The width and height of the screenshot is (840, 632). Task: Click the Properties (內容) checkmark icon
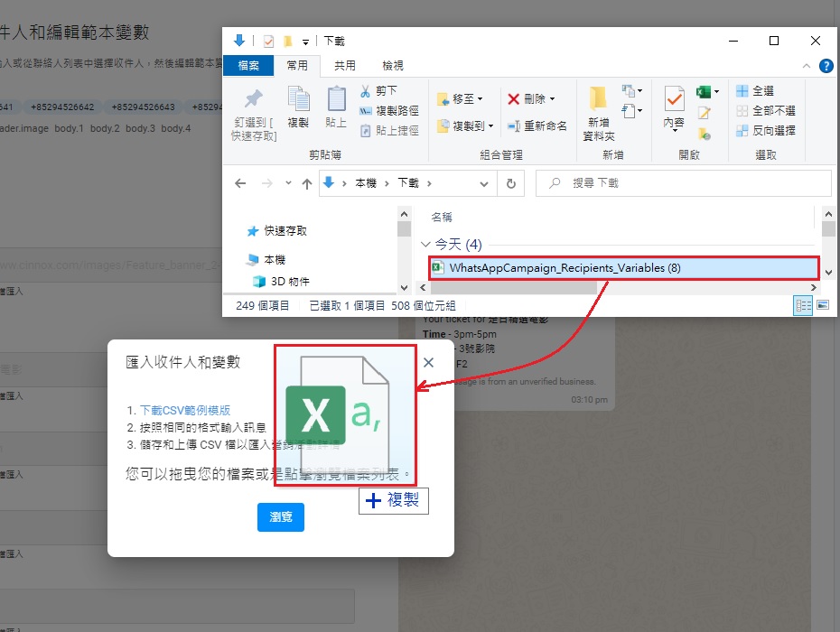coord(674,99)
